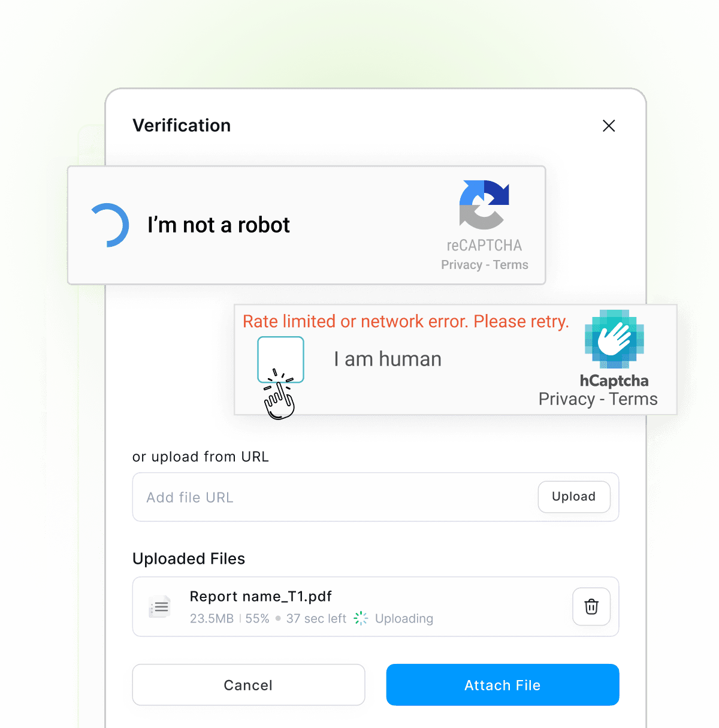Cancel the file attachment

click(x=249, y=685)
